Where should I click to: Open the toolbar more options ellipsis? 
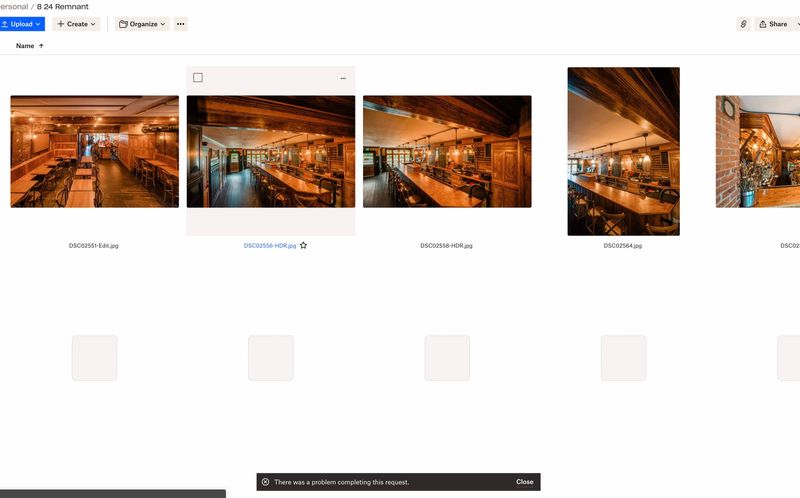[181, 24]
